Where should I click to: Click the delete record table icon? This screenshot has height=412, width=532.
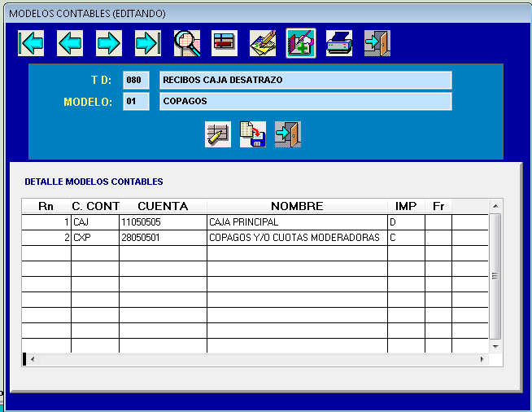coord(225,43)
